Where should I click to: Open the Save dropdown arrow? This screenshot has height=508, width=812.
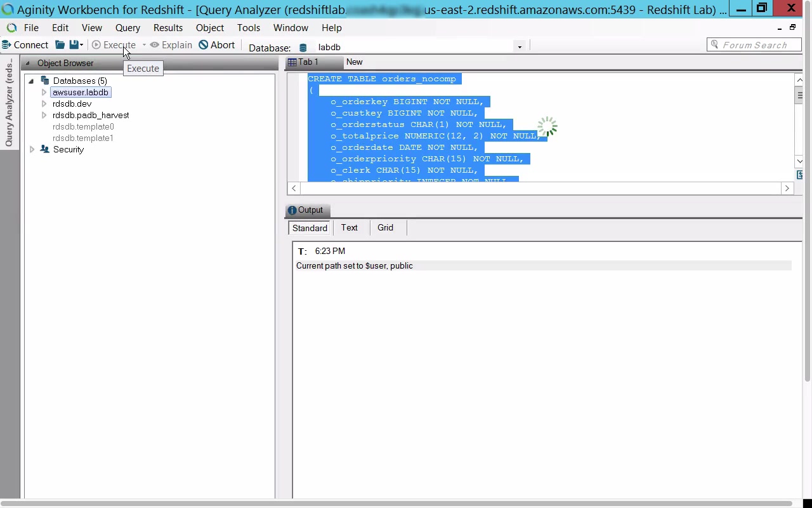pyautogui.click(x=82, y=45)
